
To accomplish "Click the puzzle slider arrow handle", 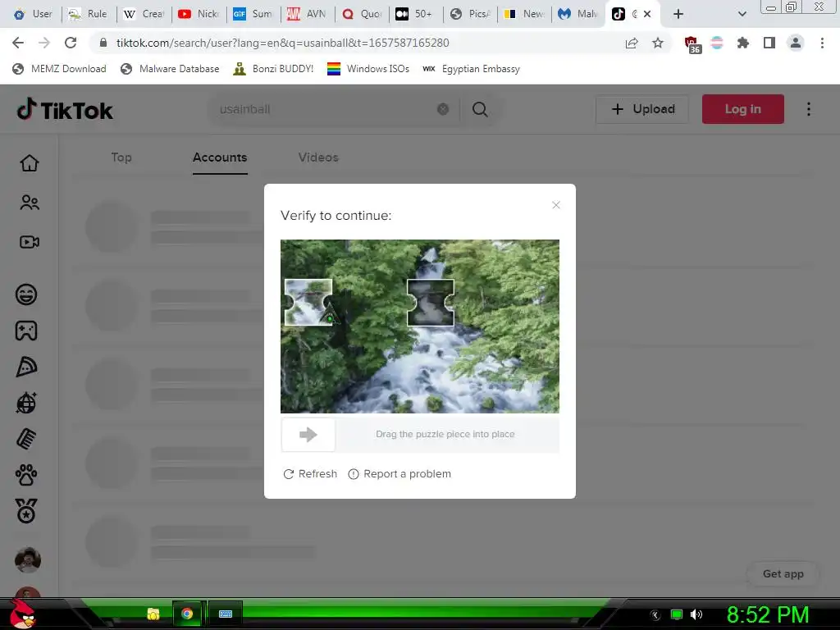I will tap(308, 435).
